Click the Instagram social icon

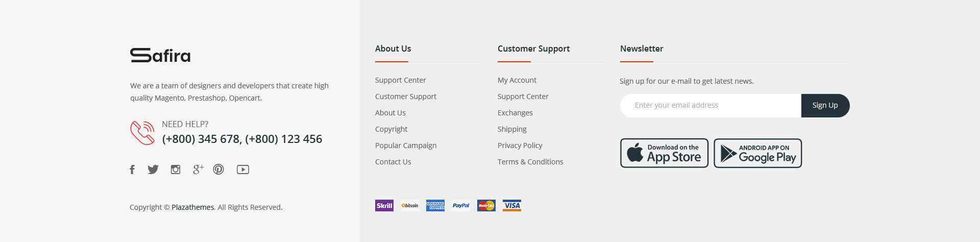[x=176, y=170]
